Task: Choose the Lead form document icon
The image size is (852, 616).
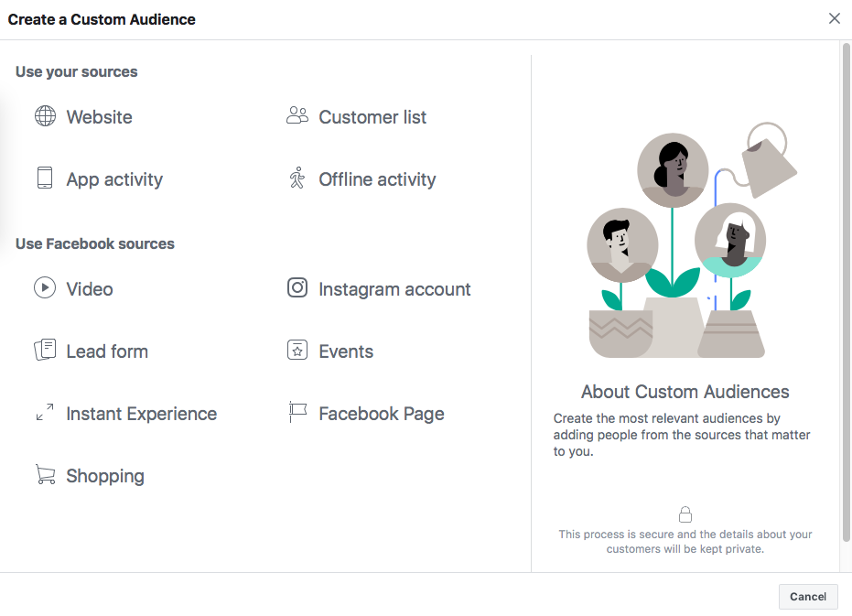Action: coord(45,350)
